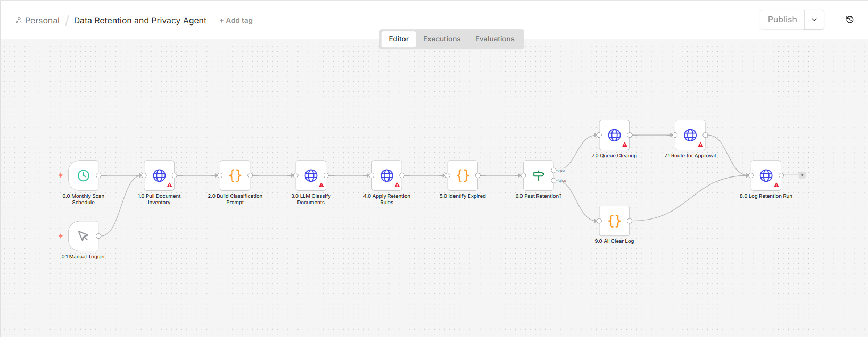Open the 1.0 Pull Document Inventory globe node
The width and height of the screenshot is (868, 337).
tap(159, 175)
